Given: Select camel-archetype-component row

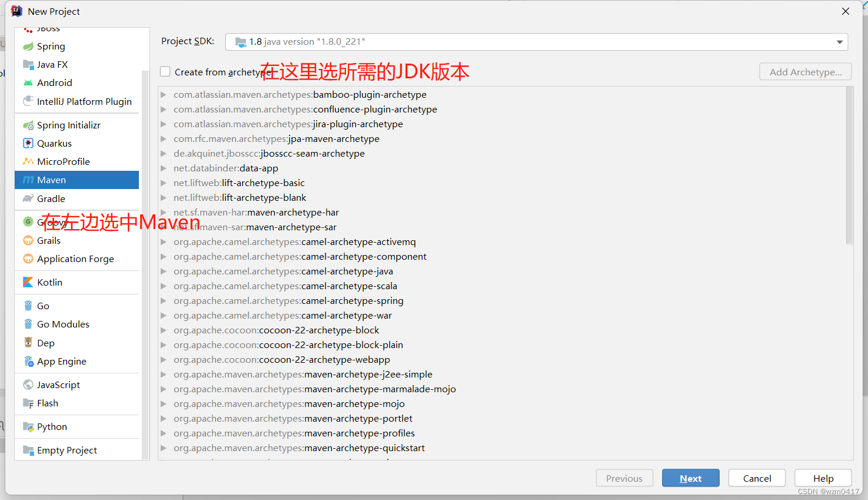Looking at the screenshot, I should tap(502, 256).
